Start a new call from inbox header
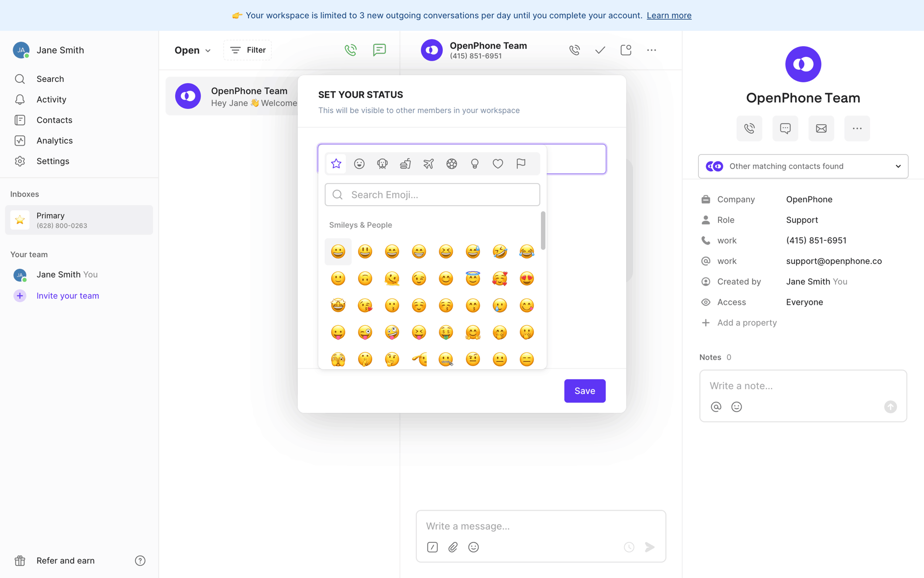 (x=351, y=50)
